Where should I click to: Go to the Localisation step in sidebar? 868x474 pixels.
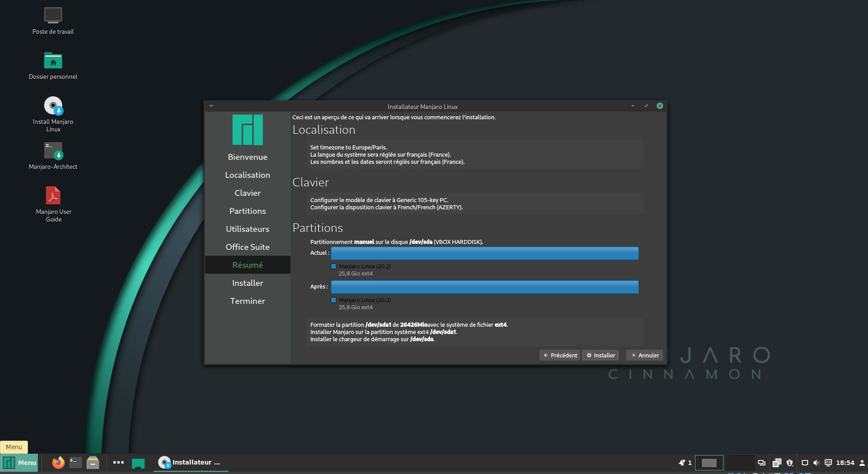pos(248,175)
